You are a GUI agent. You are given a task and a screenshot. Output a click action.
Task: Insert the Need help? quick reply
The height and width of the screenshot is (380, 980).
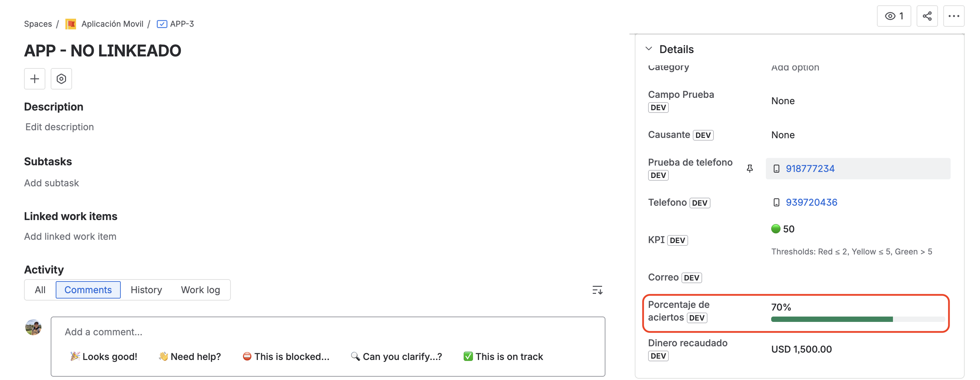point(190,356)
